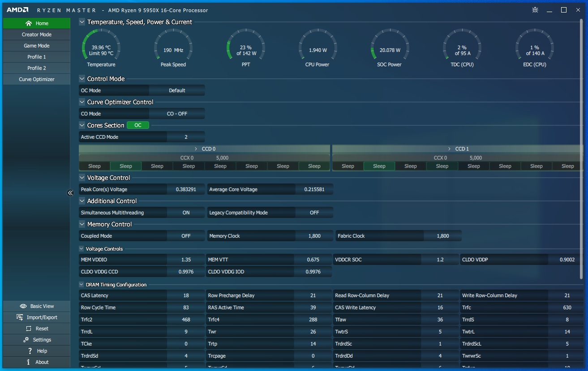Open the Curve Optimizer tab
The height and width of the screenshot is (371, 588).
point(37,79)
